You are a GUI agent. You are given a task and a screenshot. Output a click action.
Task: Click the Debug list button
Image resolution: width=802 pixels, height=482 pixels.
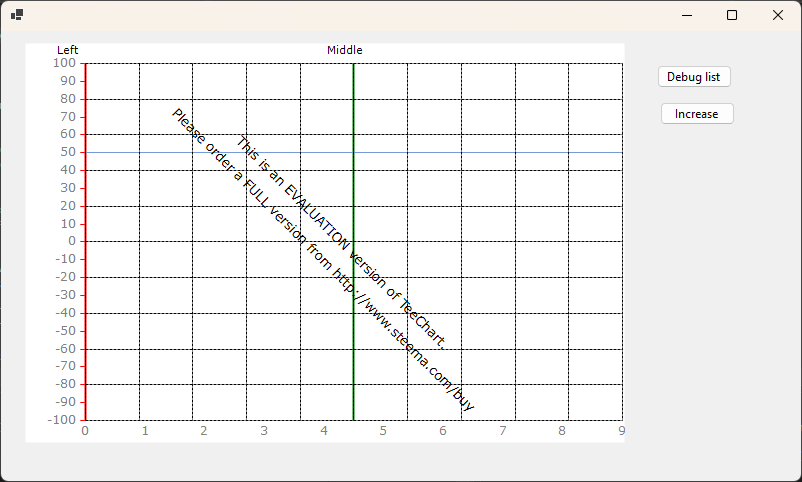(x=694, y=77)
